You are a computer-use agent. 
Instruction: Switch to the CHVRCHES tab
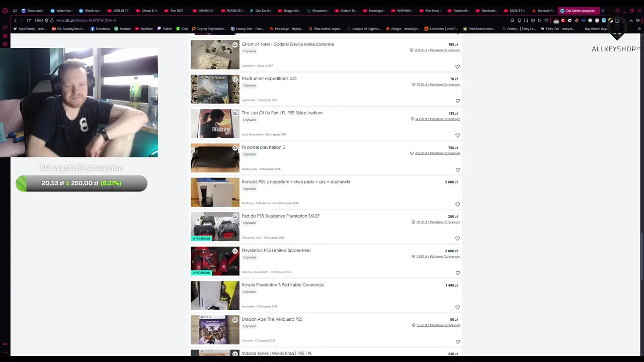[x=204, y=11]
